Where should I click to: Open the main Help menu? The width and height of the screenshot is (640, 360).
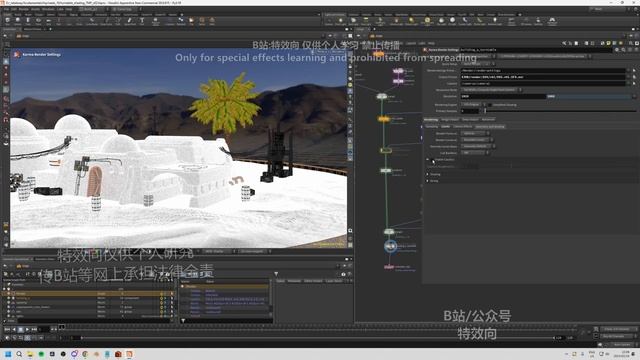(69, 9)
